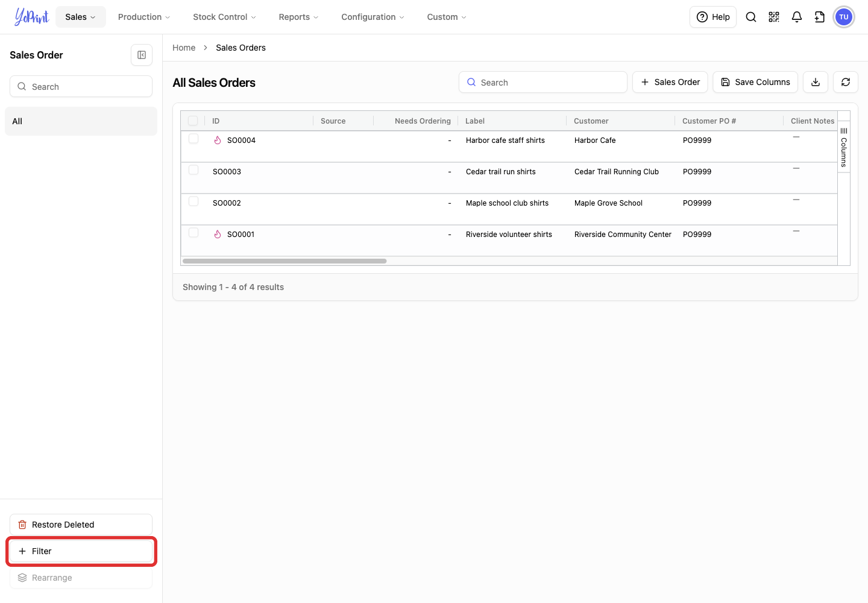Open the Columns side panel
The width and height of the screenshot is (868, 603).
click(844, 147)
